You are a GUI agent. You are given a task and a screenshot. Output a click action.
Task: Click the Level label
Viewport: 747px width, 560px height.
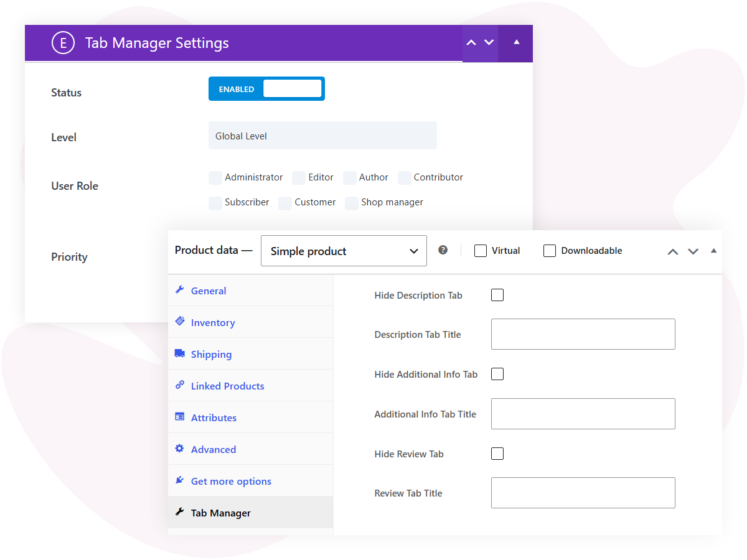tap(63, 138)
